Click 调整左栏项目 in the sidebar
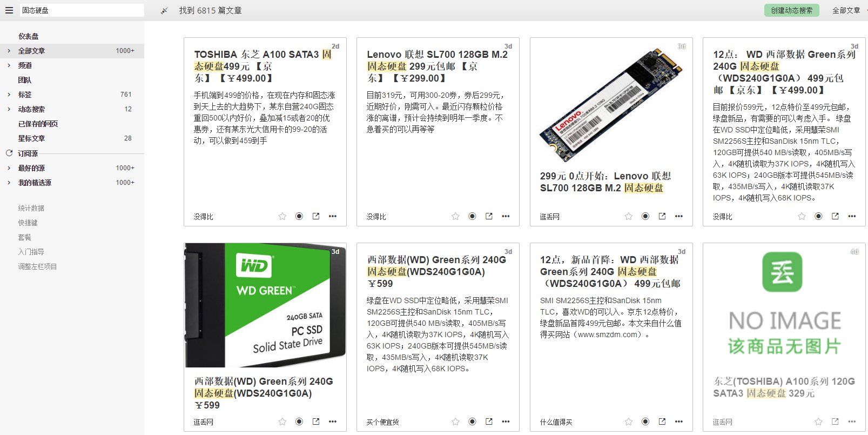Image resolution: width=868 pixels, height=435 pixels. 37,266
